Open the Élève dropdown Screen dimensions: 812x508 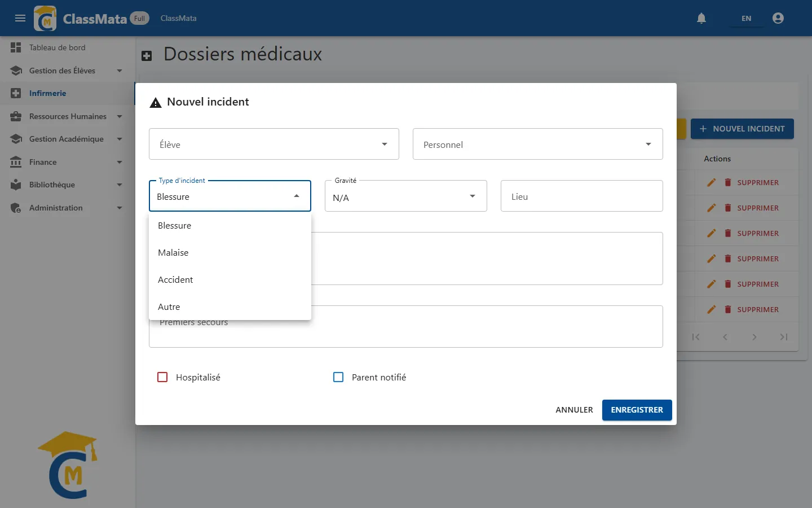(x=274, y=144)
